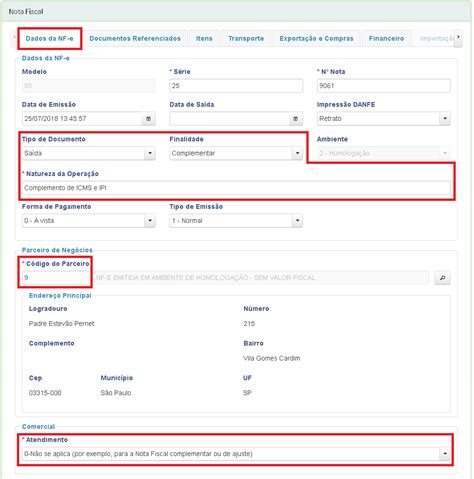Screen dimensions: 474x479
Task: Open the Itens tab
Action: click(204, 38)
